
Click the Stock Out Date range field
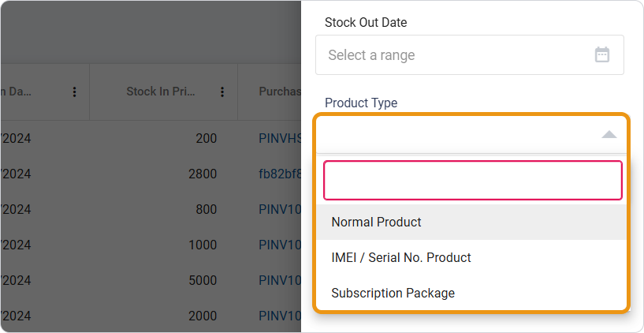[457, 55]
